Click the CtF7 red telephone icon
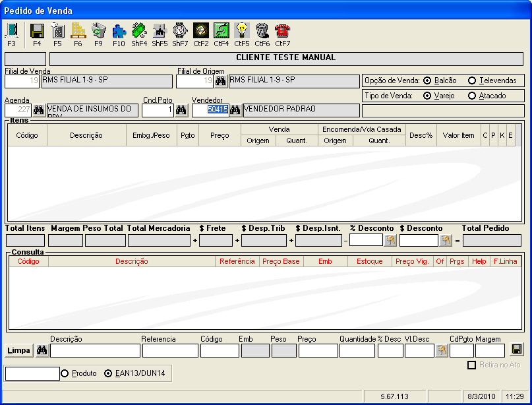Image resolution: width=532 pixels, height=405 pixels. pos(283,31)
